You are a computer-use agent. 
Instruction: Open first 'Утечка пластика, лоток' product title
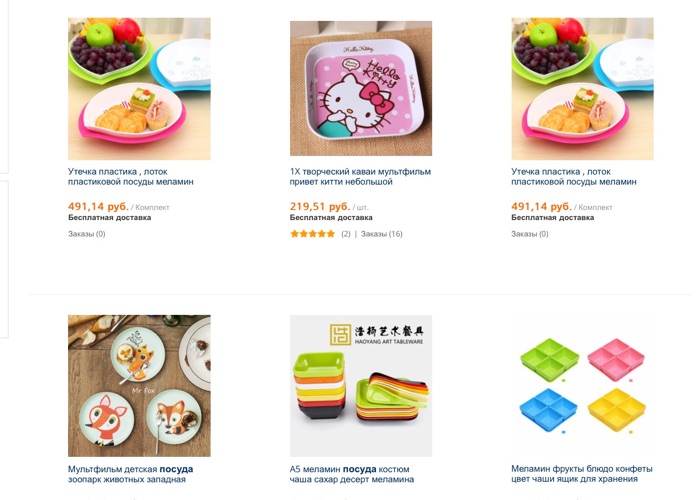(131, 177)
